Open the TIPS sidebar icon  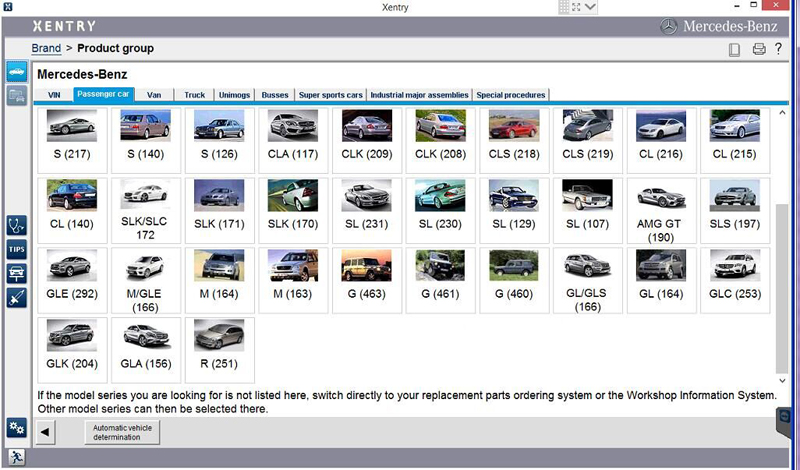point(16,250)
